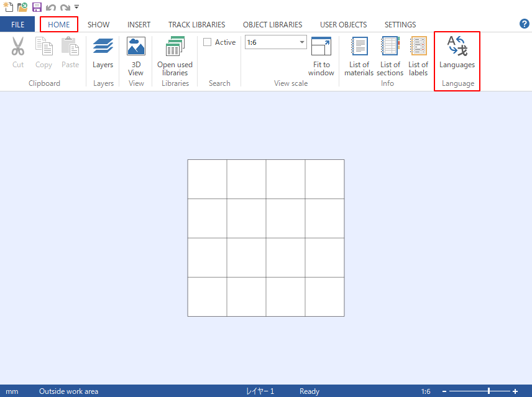Open the Languages selector
532x397 pixels.
[457, 53]
